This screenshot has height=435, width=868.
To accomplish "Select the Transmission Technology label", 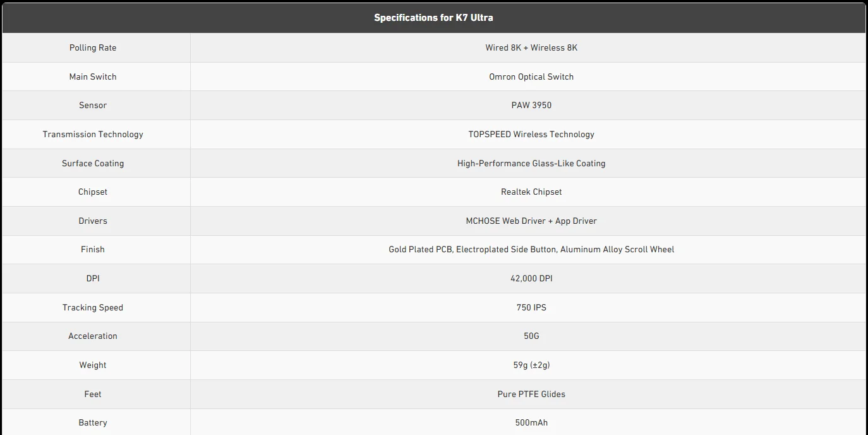I will (x=93, y=134).
